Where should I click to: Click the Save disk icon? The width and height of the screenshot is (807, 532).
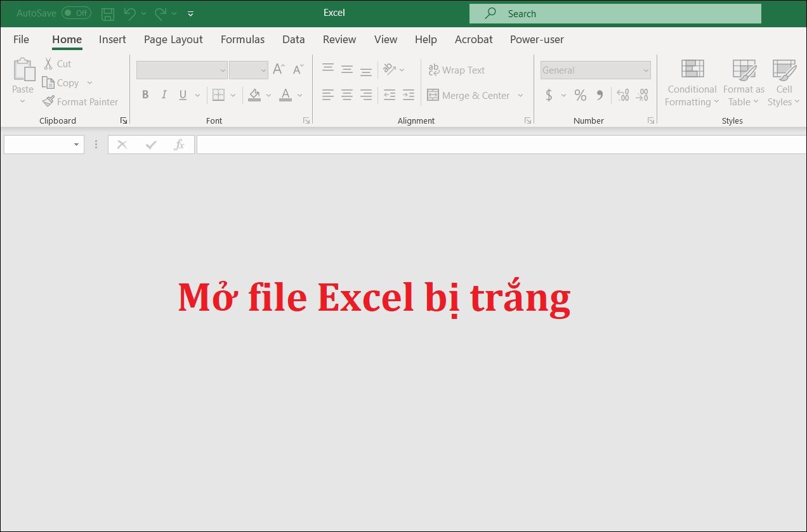coord(108,13)
